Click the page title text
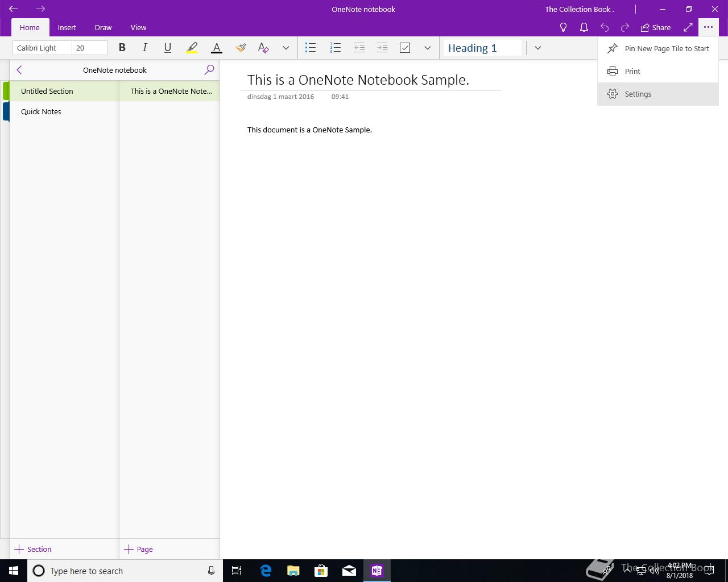 point(358,80)
